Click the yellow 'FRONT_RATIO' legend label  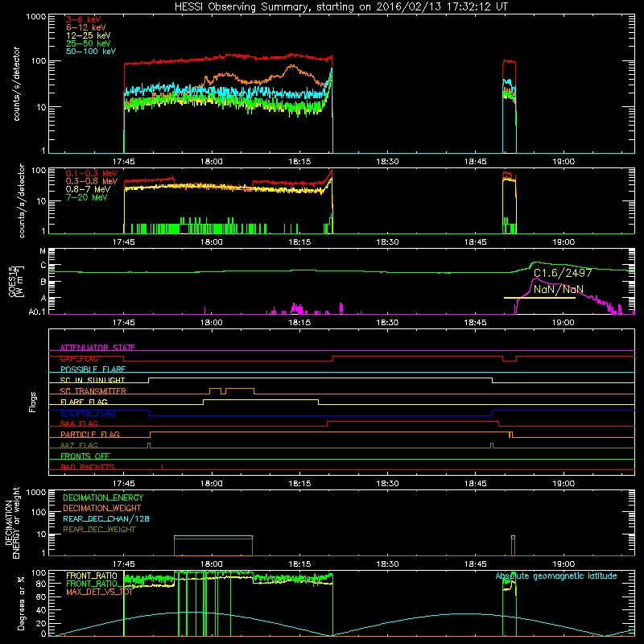(x=92, y=576)
